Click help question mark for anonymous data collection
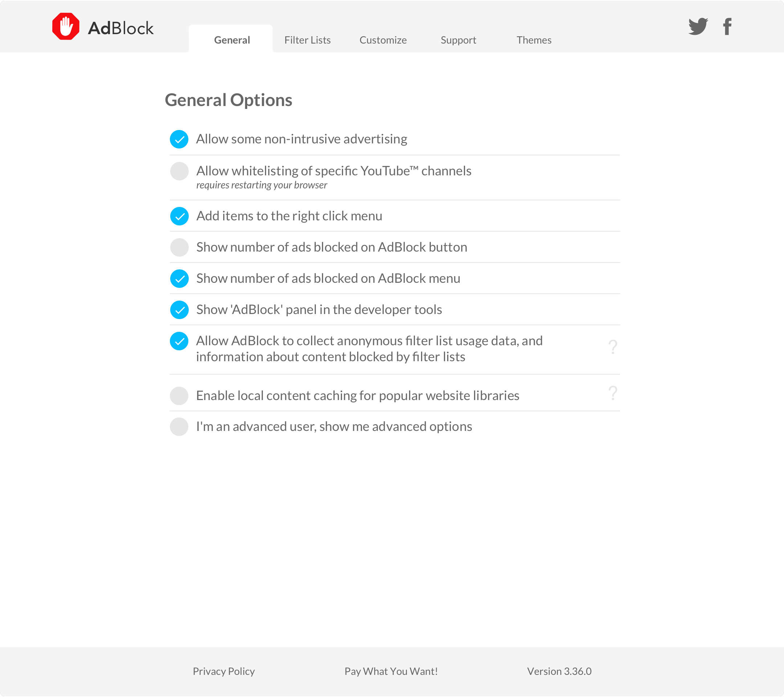 613,347
